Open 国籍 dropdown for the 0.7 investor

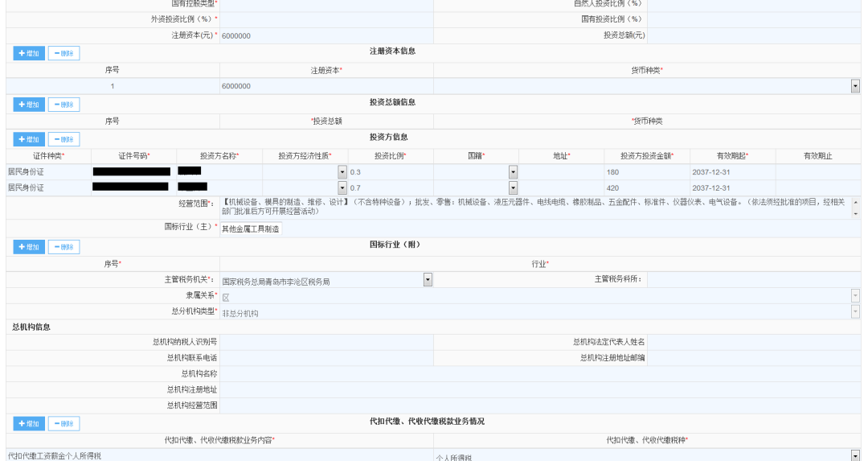[x=513, y=187]
